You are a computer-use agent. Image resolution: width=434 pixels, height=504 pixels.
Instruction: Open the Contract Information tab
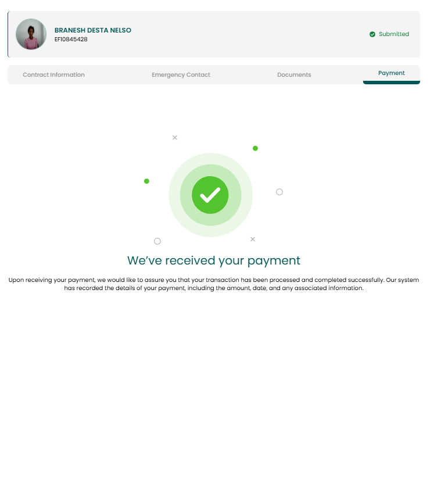tap(53, 74)
